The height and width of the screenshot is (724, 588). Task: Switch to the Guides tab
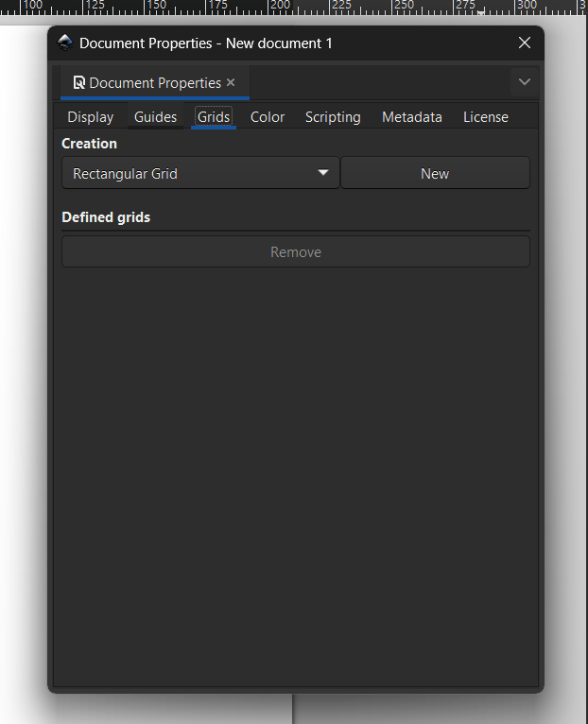(155, 117)
